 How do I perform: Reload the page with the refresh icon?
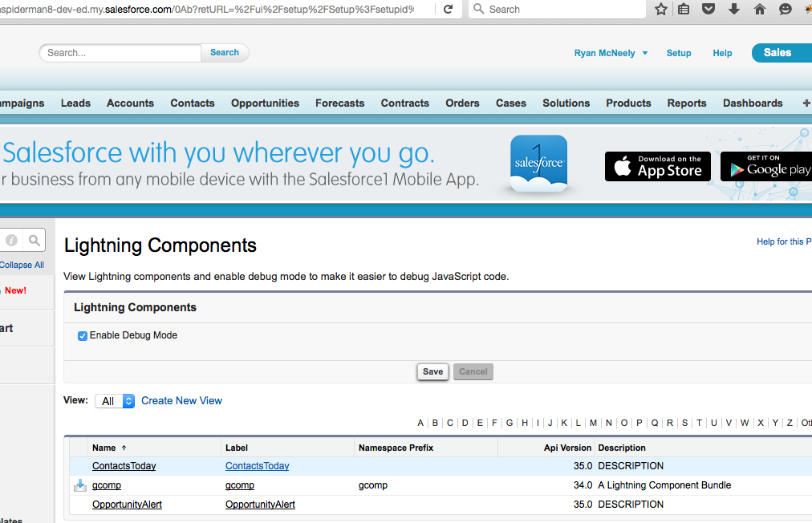pyautogui.click(x=449, y=9)
